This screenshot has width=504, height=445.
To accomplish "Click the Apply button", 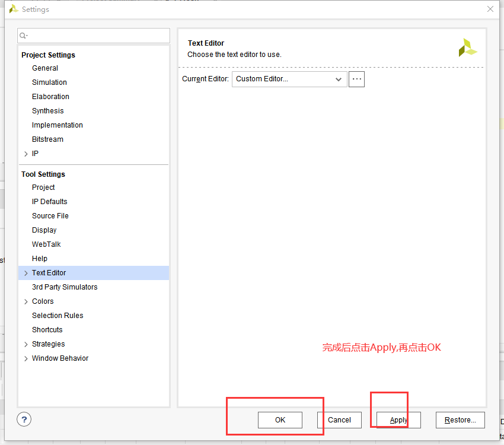I will click(398, 420).
